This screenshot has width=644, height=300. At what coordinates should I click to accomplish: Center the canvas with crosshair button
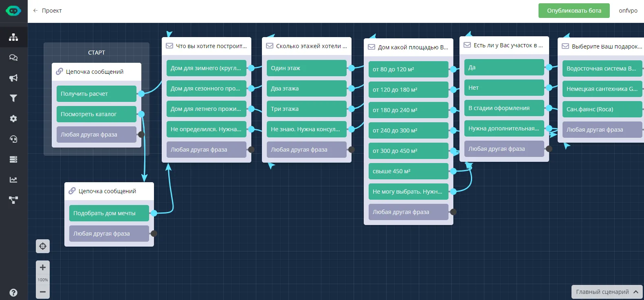tap(43, 246)
